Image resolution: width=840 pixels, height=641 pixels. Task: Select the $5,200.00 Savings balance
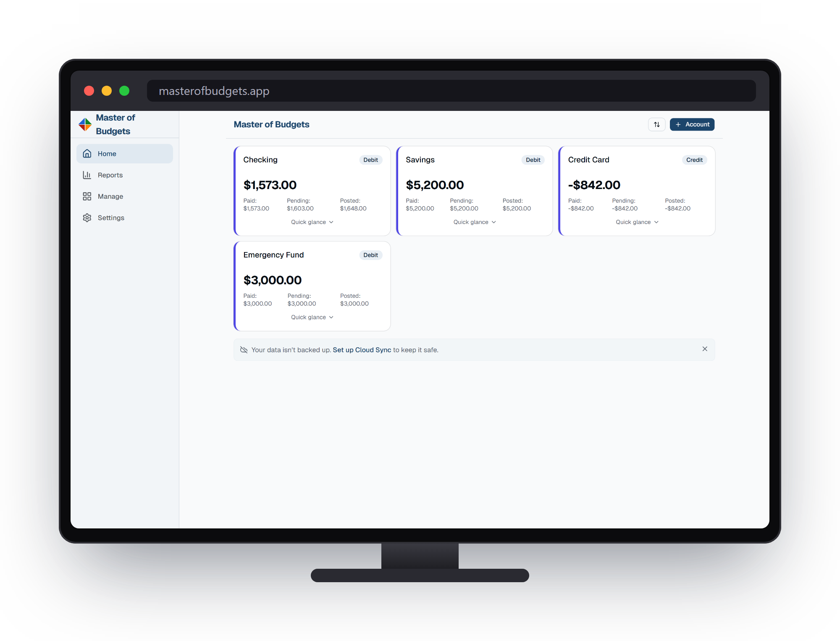[435, 185]
